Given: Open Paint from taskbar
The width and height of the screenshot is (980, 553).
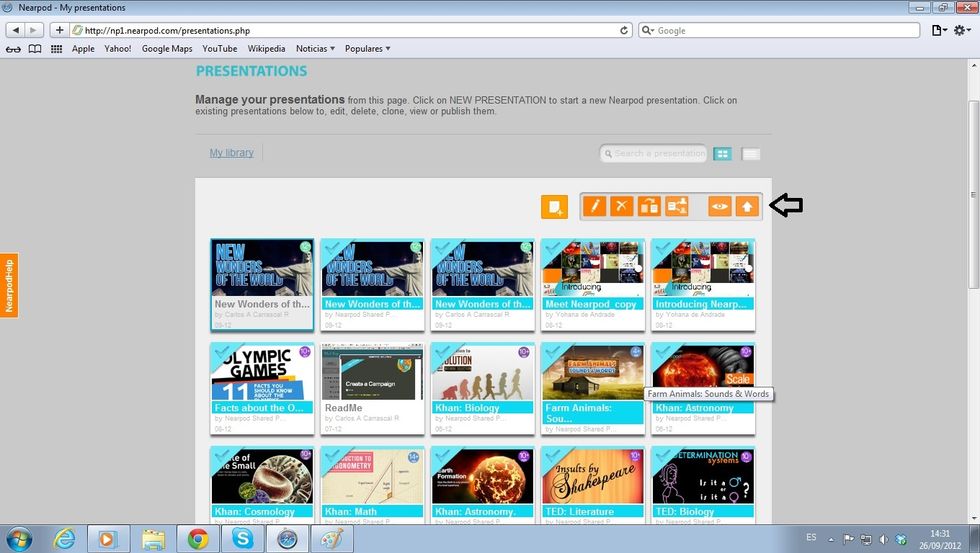Looking at the screenshot, I should click(x=332, y=538).
